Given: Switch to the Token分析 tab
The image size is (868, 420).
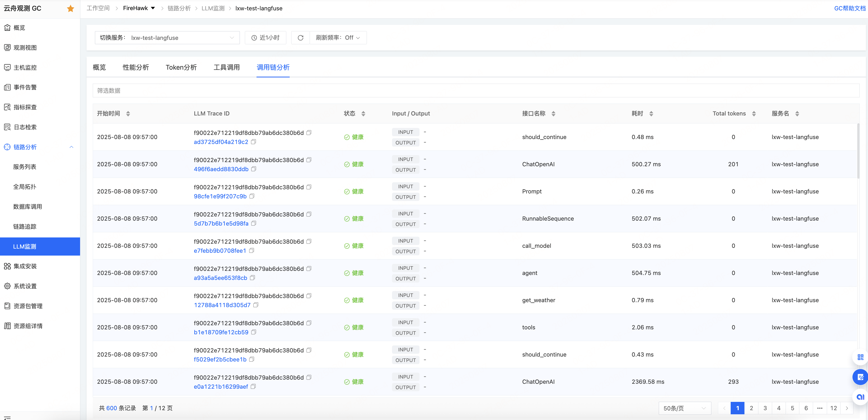Looking at the screenshot, I should coord(181,67).
